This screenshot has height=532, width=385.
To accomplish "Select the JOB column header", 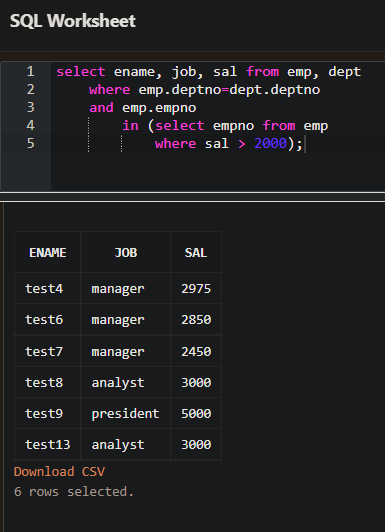I will pos(126,252).
